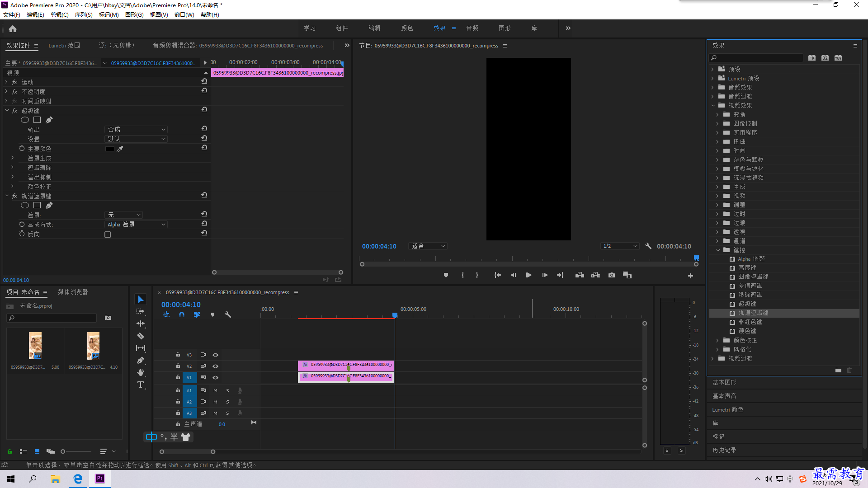Toggle linked selection in timeline
The width and height of the screenshot is (868, 488).
click(x=197, y=314)
